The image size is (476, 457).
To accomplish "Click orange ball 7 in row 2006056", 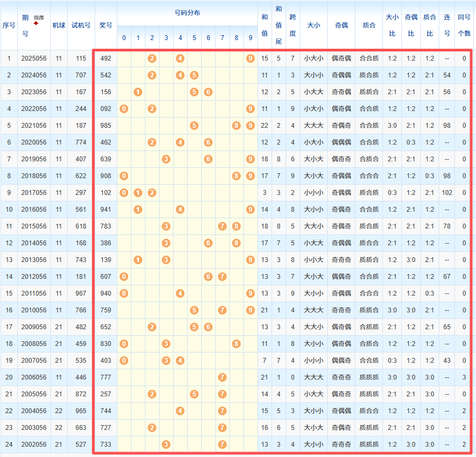I will 222,377.
